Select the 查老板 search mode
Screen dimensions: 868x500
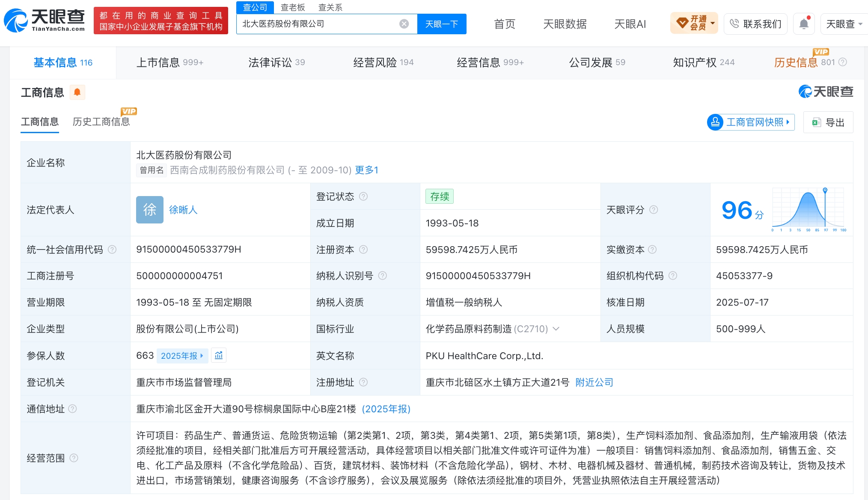coord(293,7)
